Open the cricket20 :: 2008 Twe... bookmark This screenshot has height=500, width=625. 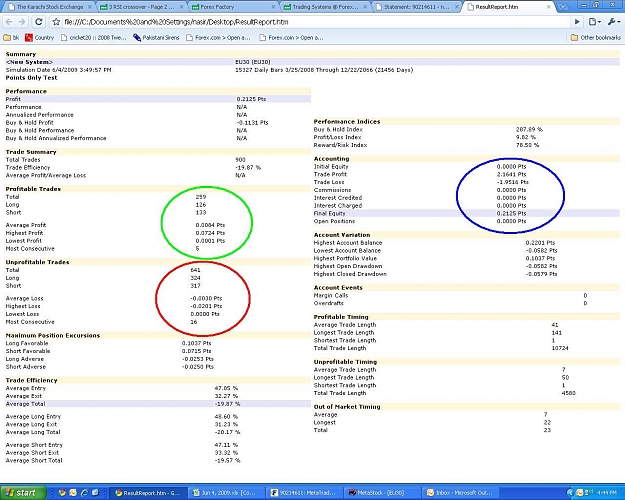click(x=93, y=37)
